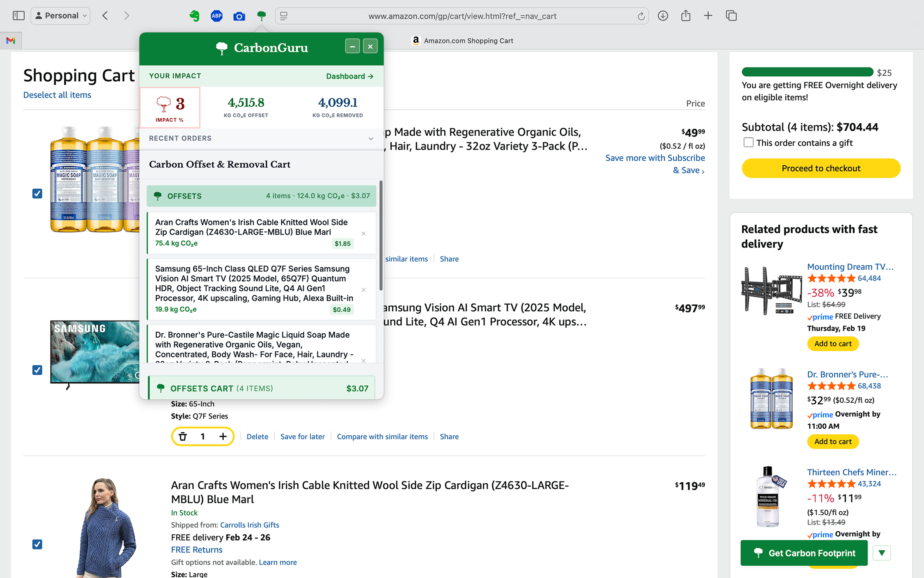Viewport: 924px width, 578px height.
Task: Click the trash icon in quantity stepper
Action: coord(183,436)
